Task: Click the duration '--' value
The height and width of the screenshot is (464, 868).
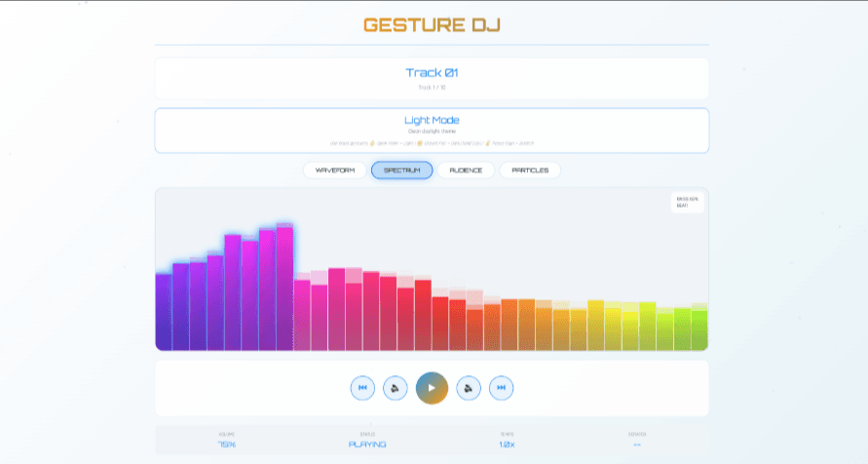Action: click(x=637, y=445)
